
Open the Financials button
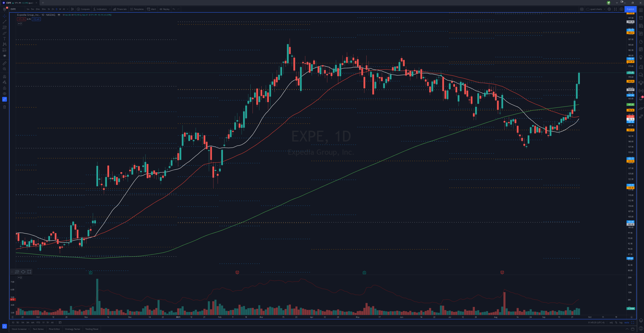pyautogui.click(x=120, y=9)
